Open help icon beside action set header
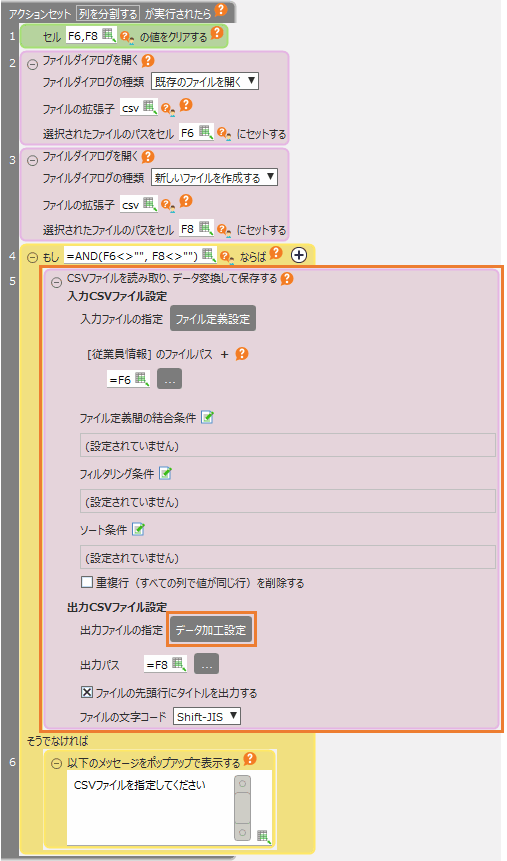Viewport: 507px width, 861px height. 221,9
